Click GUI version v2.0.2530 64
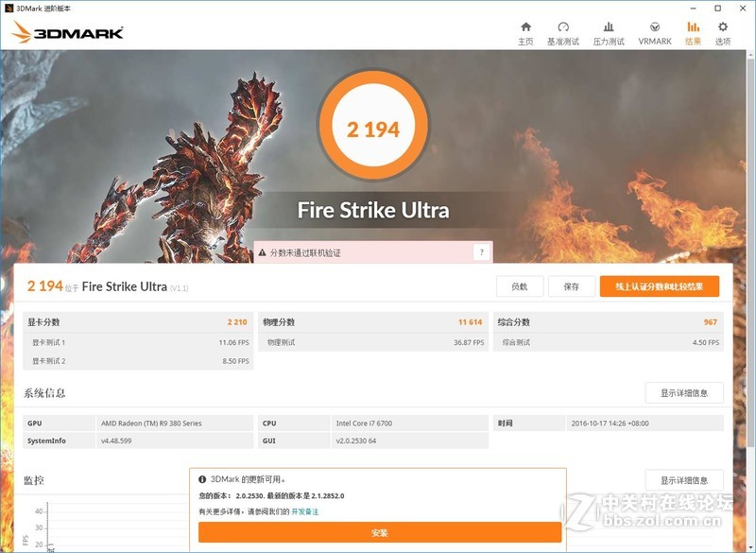756x553 pixels. [356, 441]
